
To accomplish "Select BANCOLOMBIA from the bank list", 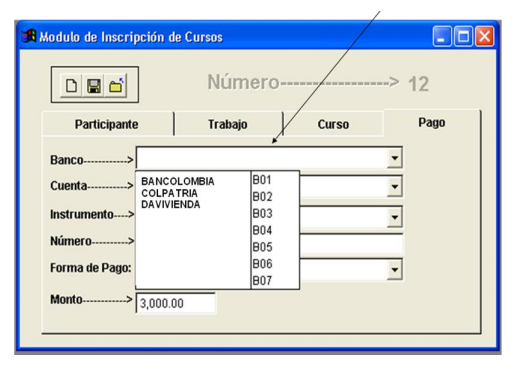I will (x=178, y=181).
